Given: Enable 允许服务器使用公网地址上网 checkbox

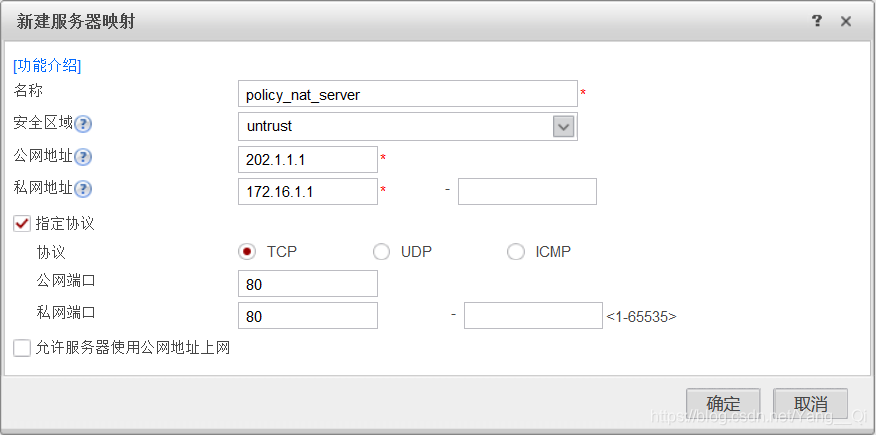Looking at the screenshot, I should 22,348.
